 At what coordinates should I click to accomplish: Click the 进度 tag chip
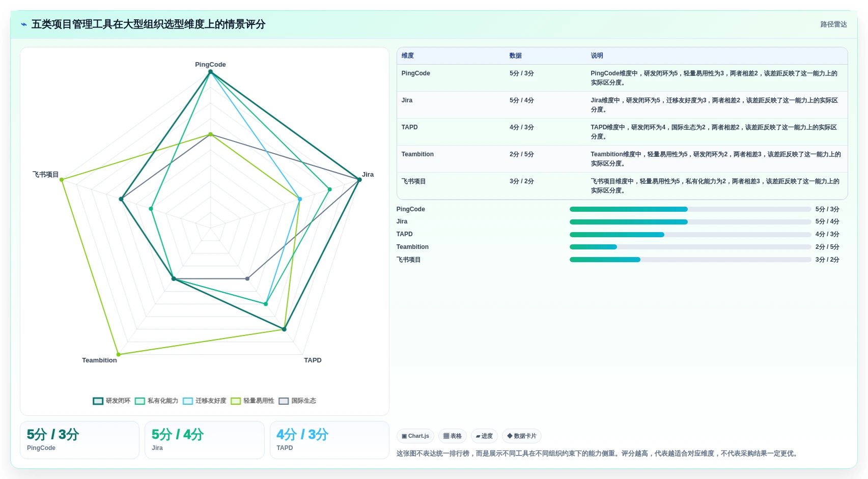tap(484, 436)
